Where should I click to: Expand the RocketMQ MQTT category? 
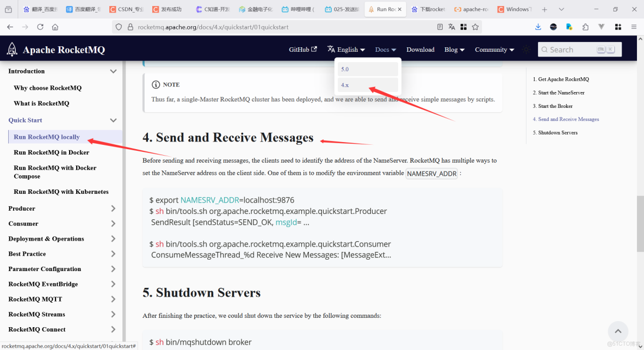(x=113, y=299)
